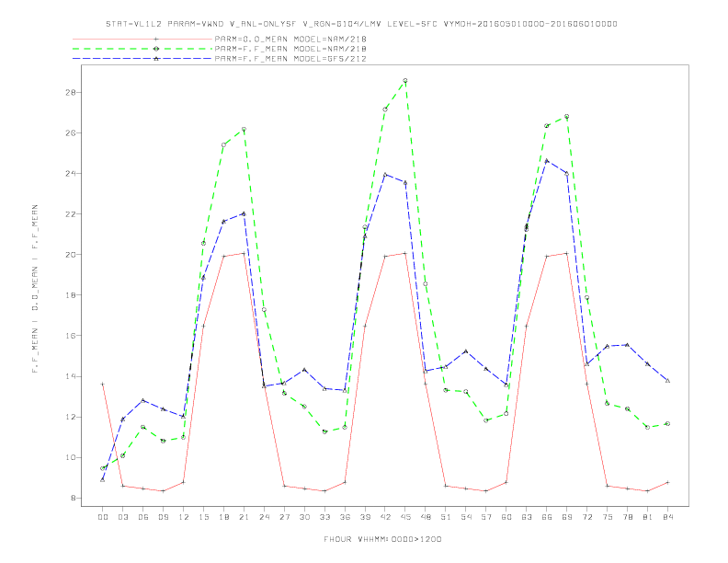The image size is (728, 563).
Task: Click y-axis tick label 8
Action: [x=74, y=499]
